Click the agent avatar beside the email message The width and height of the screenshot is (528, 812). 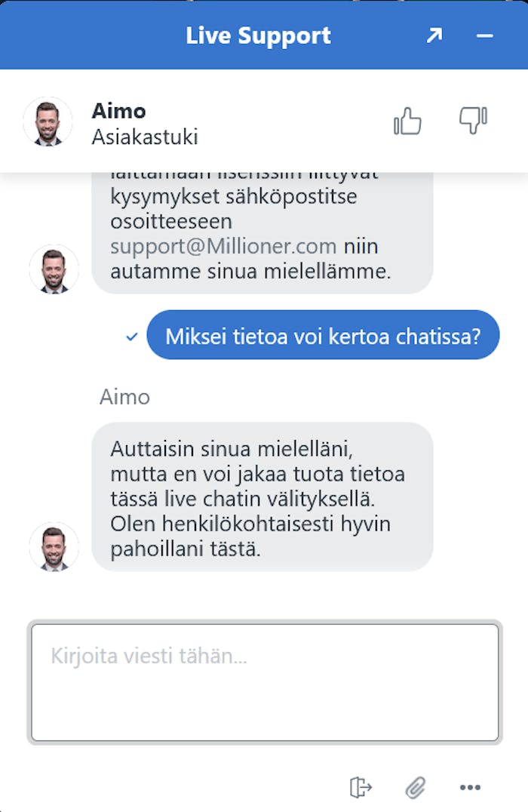pyautogui.click(x=54, y=269)
